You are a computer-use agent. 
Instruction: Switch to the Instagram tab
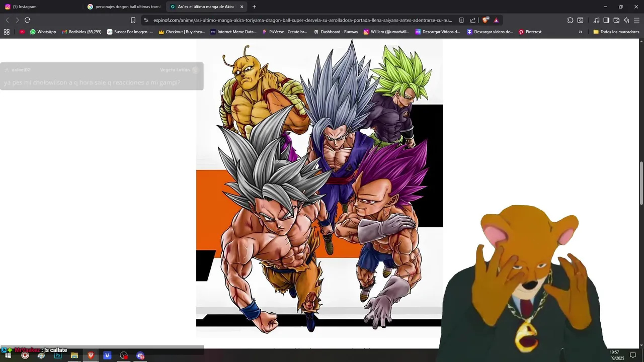pos(41,7)
